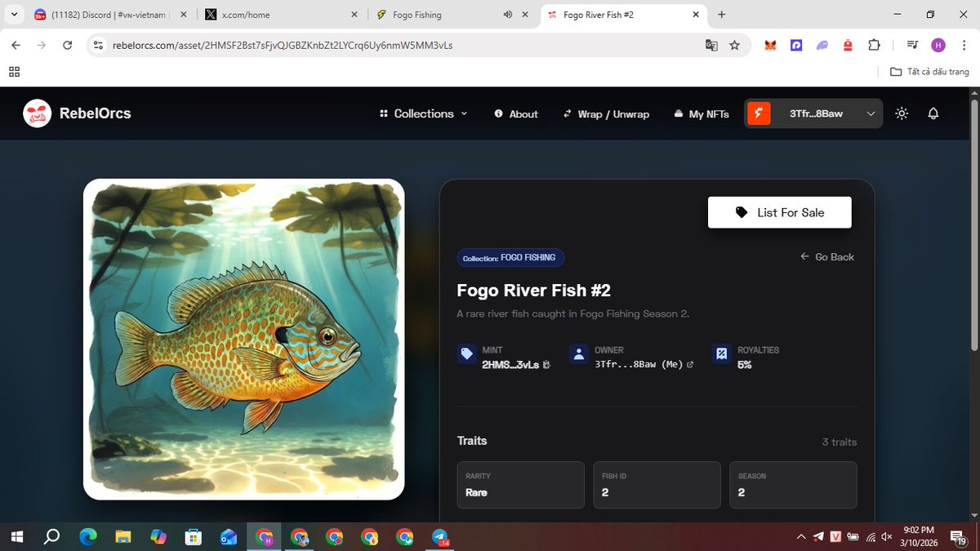Bookmark this page star icon

(x=735, y=46)
